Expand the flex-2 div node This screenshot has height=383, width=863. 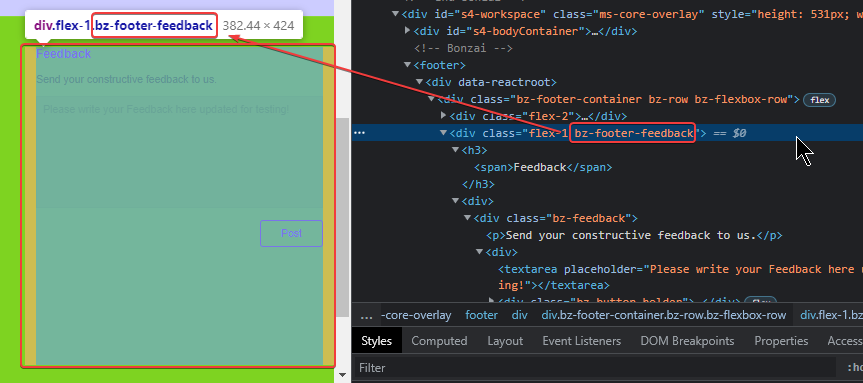(444, 116)
